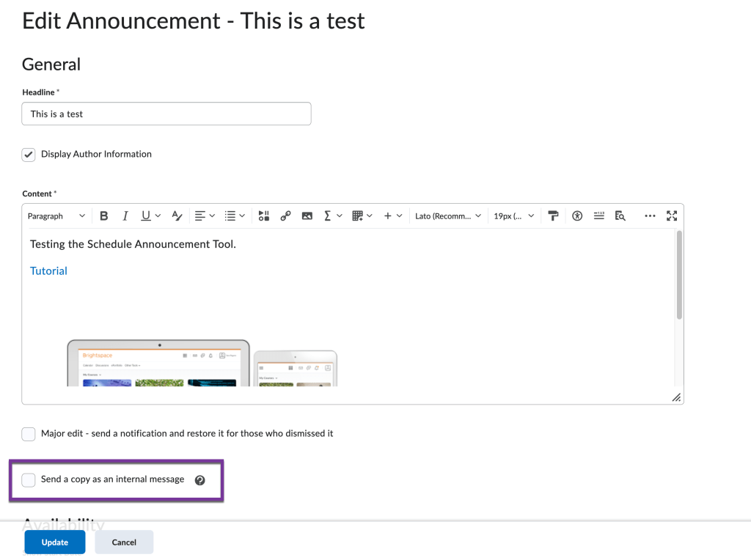Screen dimensions: 751x560
Task: Click the help icon beside internal message
Action: pos(199,480)
